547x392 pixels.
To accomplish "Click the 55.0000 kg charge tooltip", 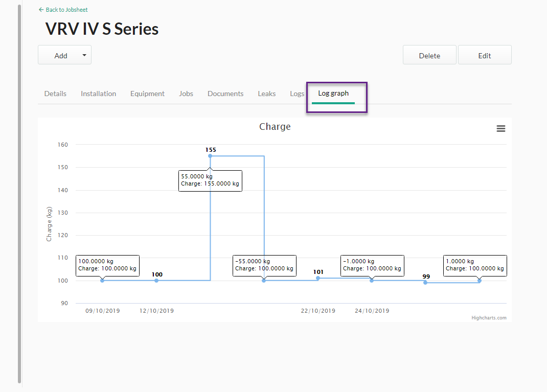I will (x=210, y=180).
